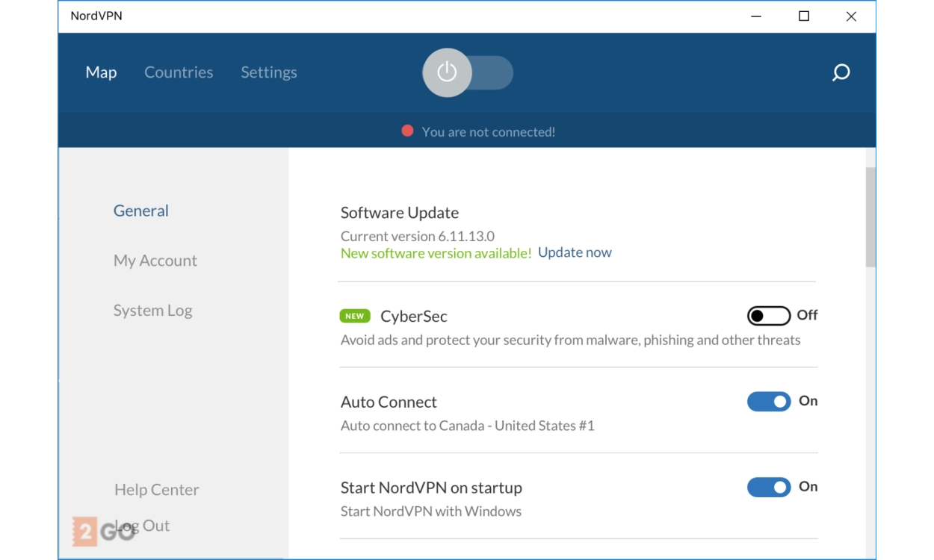Screen dimensions: 934x560
Task: Turn off the Auto Connect switch
Action: (x=768, y=402)
